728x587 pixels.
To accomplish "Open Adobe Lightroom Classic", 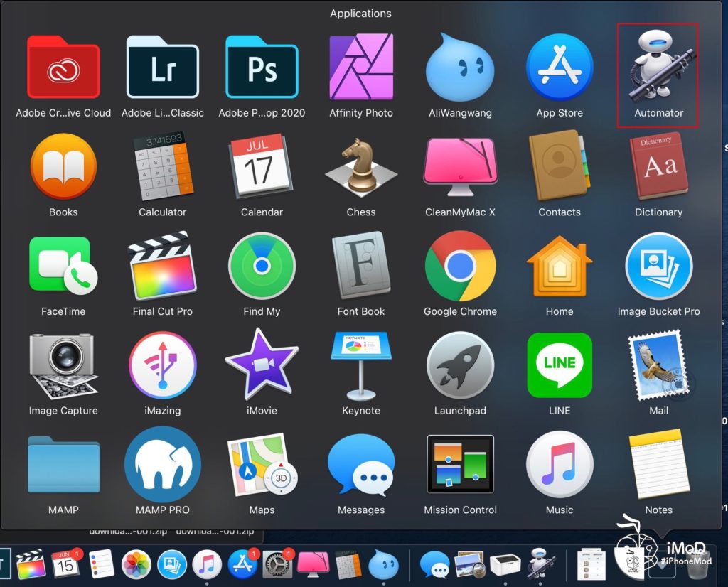I will pyautogui.click(x=162, y=68).
